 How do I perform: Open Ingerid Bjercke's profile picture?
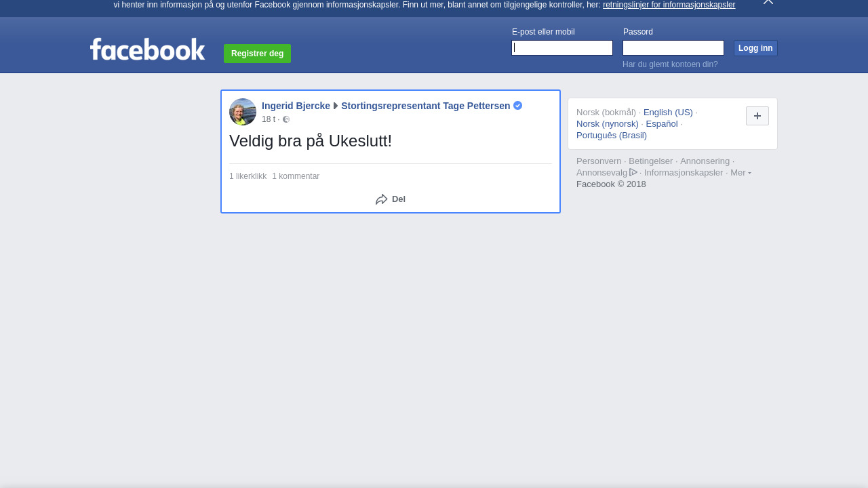click(x=243, y=112)
